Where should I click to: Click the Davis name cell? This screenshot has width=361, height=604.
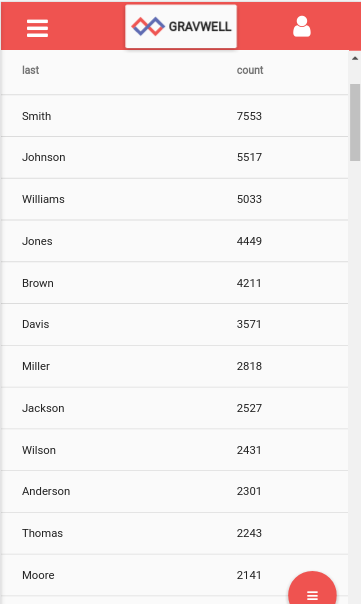(x=35, y=324)
